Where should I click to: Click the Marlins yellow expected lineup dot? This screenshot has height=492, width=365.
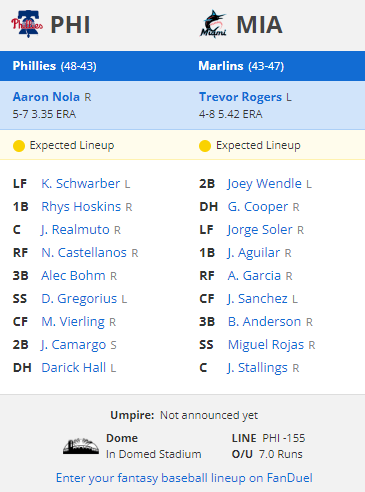tap(205, 146)
